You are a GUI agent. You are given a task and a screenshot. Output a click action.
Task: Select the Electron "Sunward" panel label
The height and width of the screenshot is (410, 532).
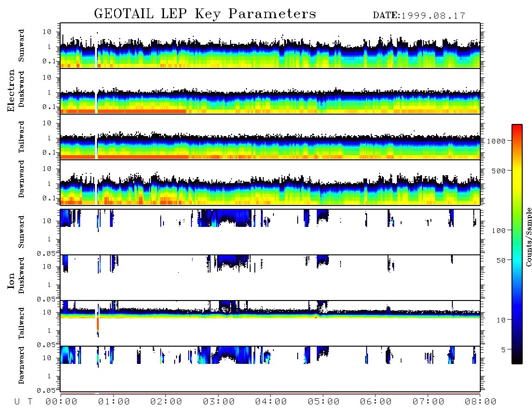click(x=21, y=46)
